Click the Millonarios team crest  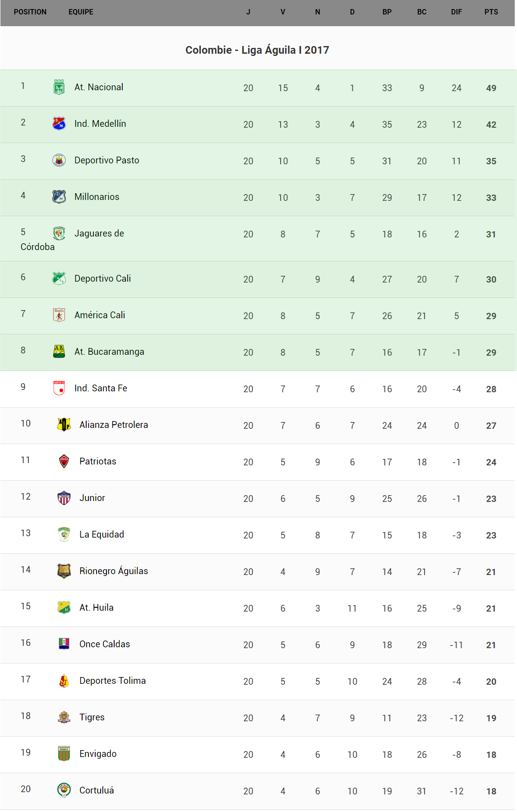pos(59,196)
